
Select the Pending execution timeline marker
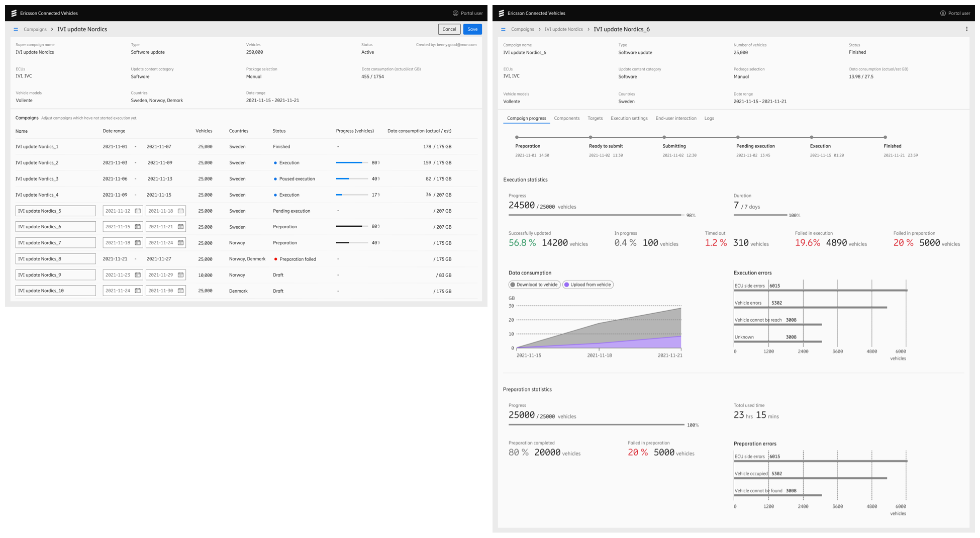tap(738, 137)
